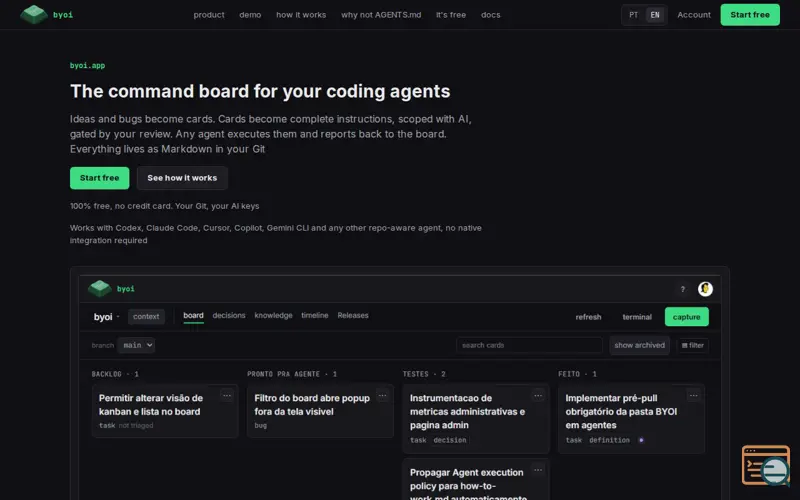Click the refresh button
This screenshot has width=800, height=500.
(x=588, y=317)
